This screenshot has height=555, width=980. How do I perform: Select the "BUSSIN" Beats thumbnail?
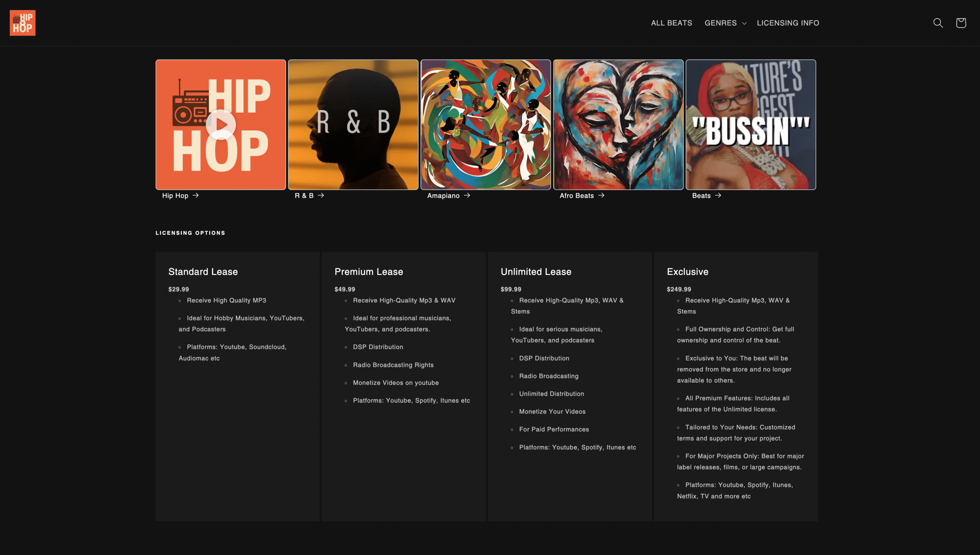coord(750,124)
